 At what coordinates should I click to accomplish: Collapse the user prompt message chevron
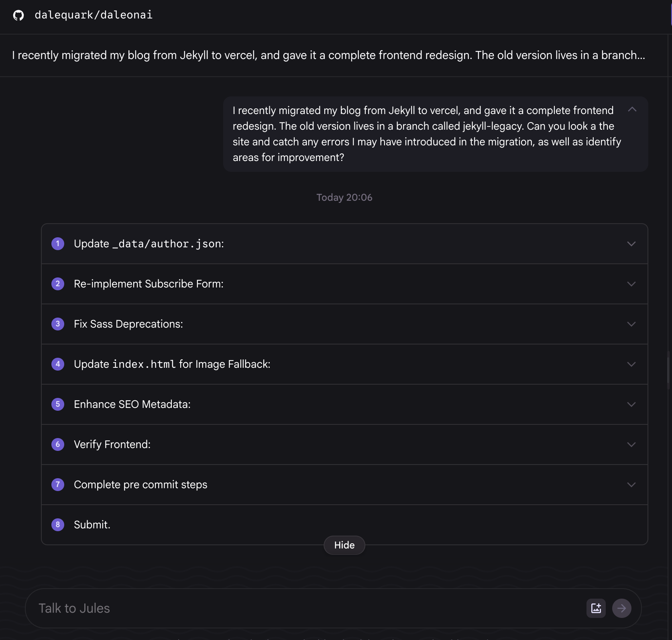[632, 109]
